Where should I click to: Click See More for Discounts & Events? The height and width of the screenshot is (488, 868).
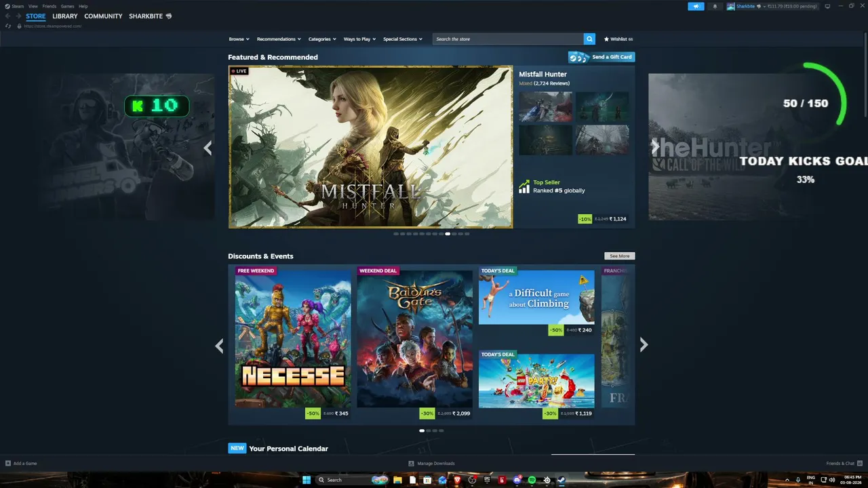pyautogui.click(x=620, y=256)
